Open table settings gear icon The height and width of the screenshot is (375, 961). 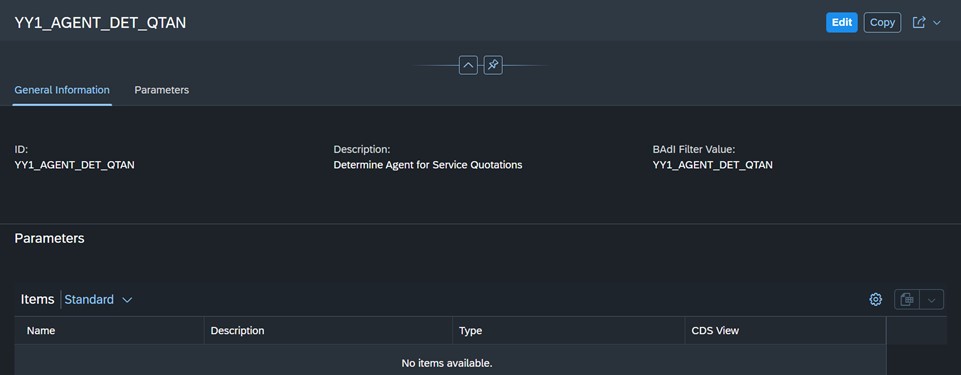pos(876,300)
